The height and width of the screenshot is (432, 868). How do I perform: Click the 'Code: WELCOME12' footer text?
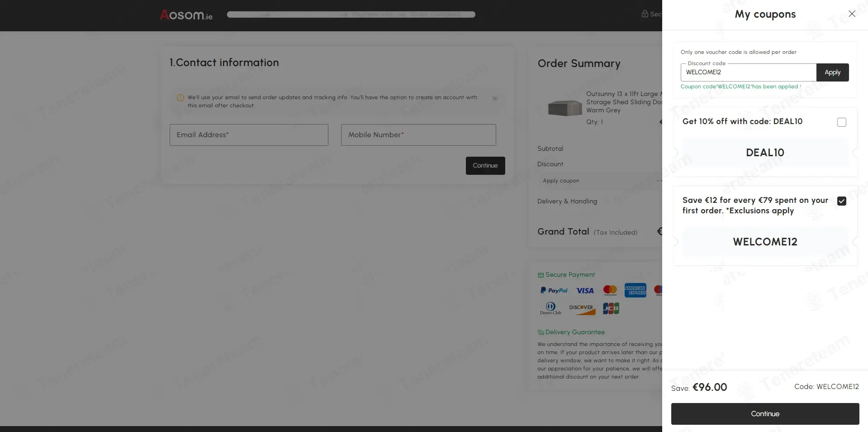(826, 387)
